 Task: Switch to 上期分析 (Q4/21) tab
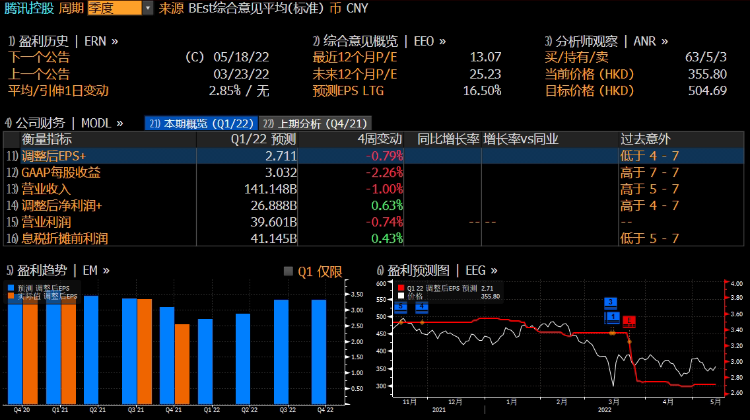tap(315, 123)
